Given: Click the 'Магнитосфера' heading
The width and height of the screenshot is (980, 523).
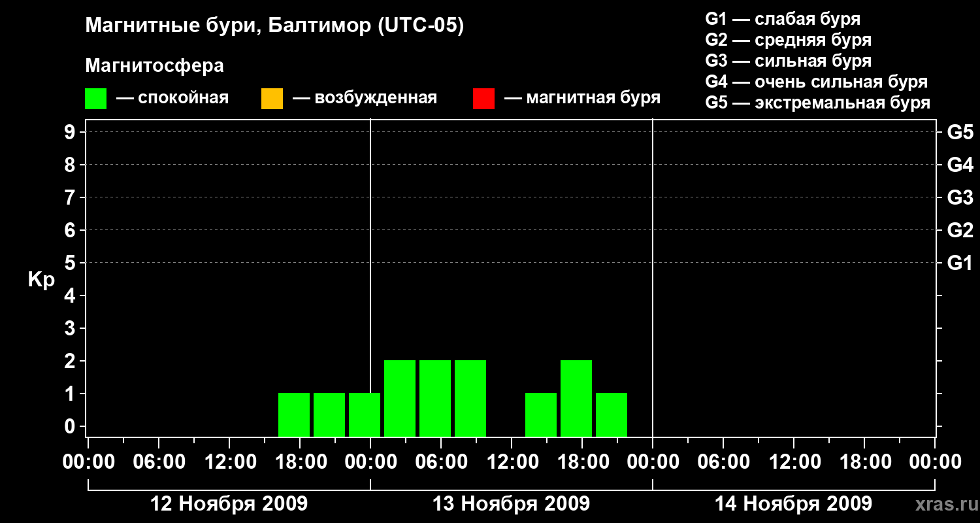Looking at the screenshot, I should [x=154, y=66].
